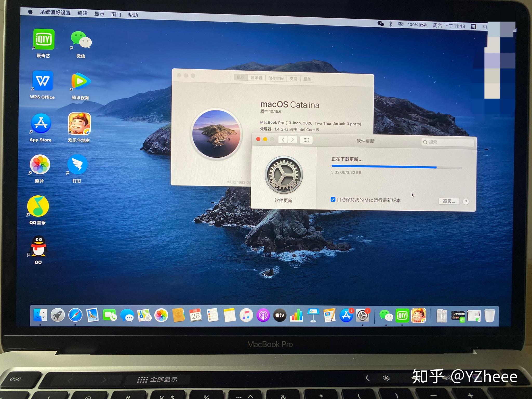Click the 高级... button in Software Update
The width and height of the screenshot is (532, 399).
click(x=449, y=201)
